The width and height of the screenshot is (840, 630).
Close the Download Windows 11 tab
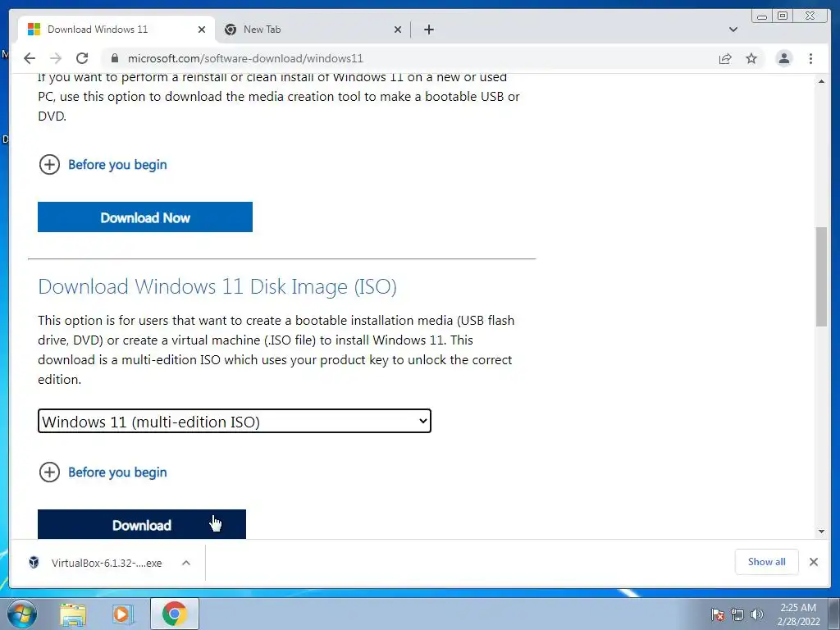[x=202, y=30]
